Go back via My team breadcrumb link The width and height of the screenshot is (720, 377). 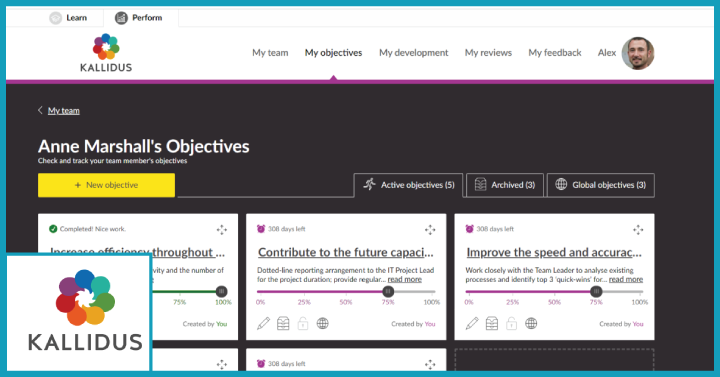64,111
